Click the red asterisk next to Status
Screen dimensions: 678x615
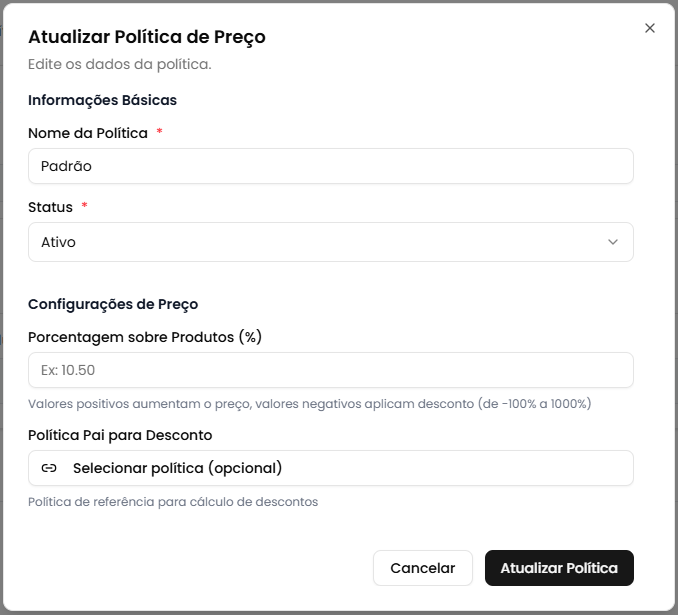click(84, 207)
